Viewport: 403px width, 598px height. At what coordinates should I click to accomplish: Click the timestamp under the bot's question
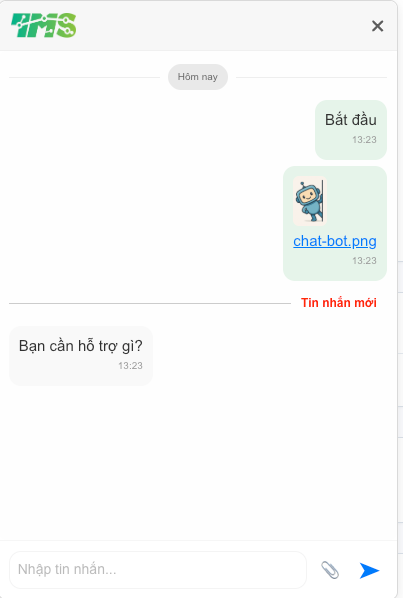click(x=130, y=365)
